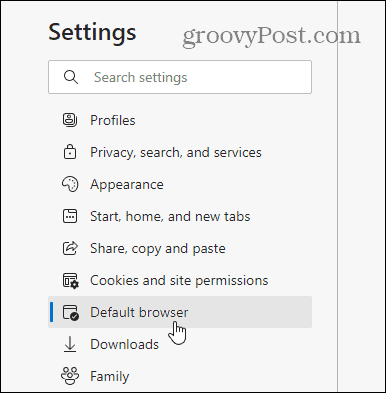
Task: Click the Cookies and site permissions icon
Action: tap(70, 281)
